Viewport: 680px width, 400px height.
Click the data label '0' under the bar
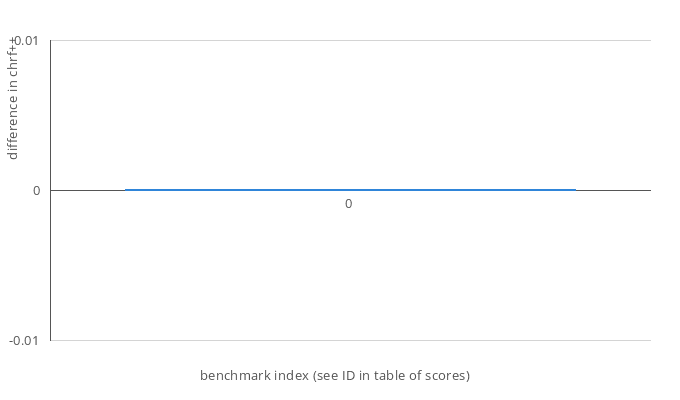coord(348,204)
